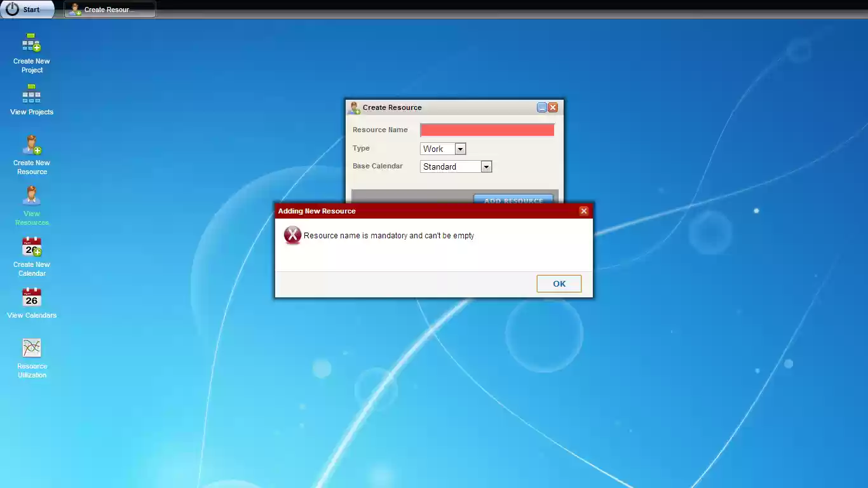Click inside the red Resource Name field

point(487,129)
